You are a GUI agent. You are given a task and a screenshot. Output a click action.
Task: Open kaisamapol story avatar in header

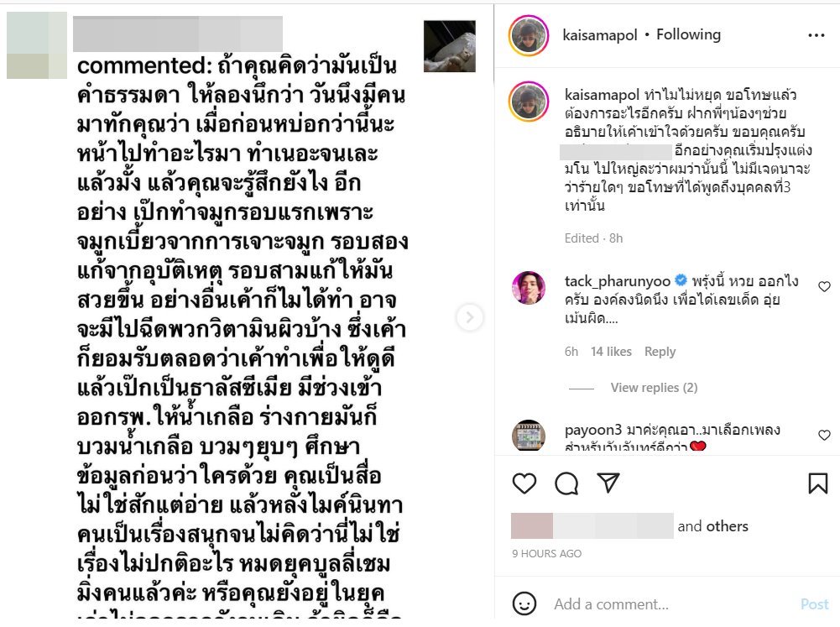[529, 35]
